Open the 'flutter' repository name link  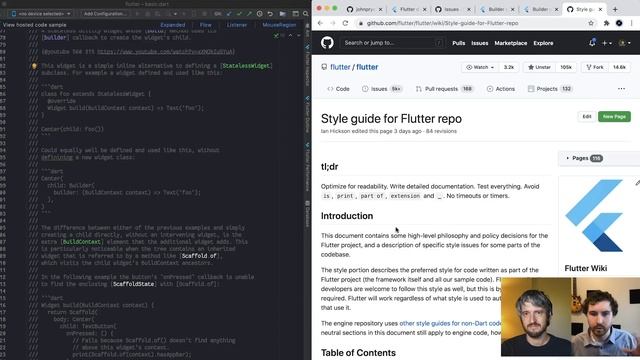[367, 67]
